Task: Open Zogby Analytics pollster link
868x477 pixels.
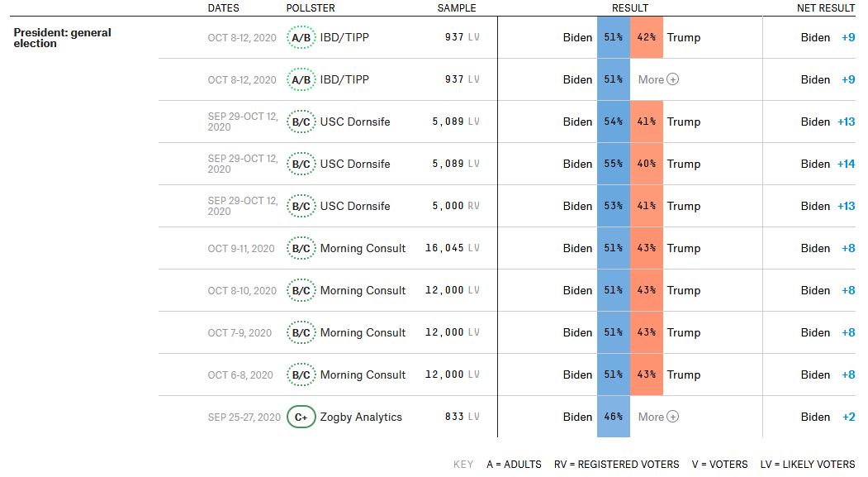Action: click(361, 417)
